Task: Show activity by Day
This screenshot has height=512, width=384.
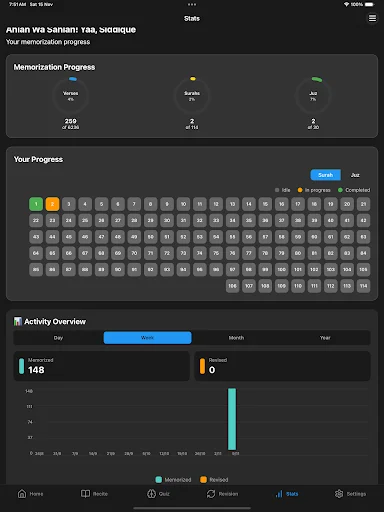Action: tap(58, 338)
